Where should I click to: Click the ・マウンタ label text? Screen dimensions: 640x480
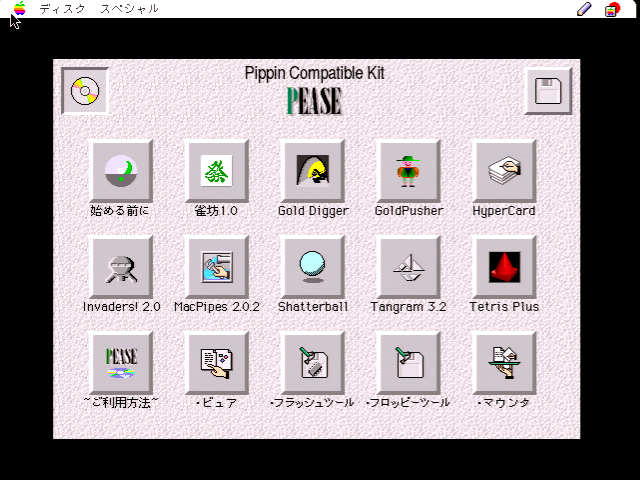click(x=504, y=403)
